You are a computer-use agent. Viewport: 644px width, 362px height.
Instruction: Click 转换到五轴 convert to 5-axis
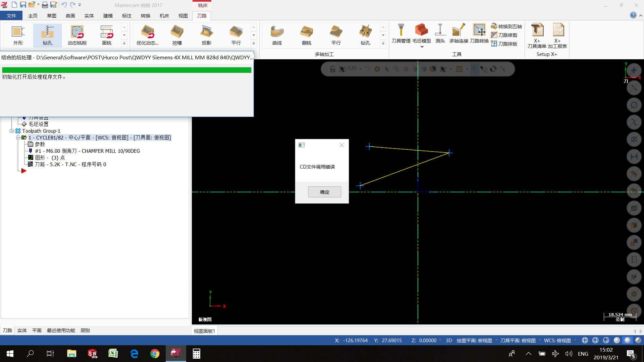(506, 26)
